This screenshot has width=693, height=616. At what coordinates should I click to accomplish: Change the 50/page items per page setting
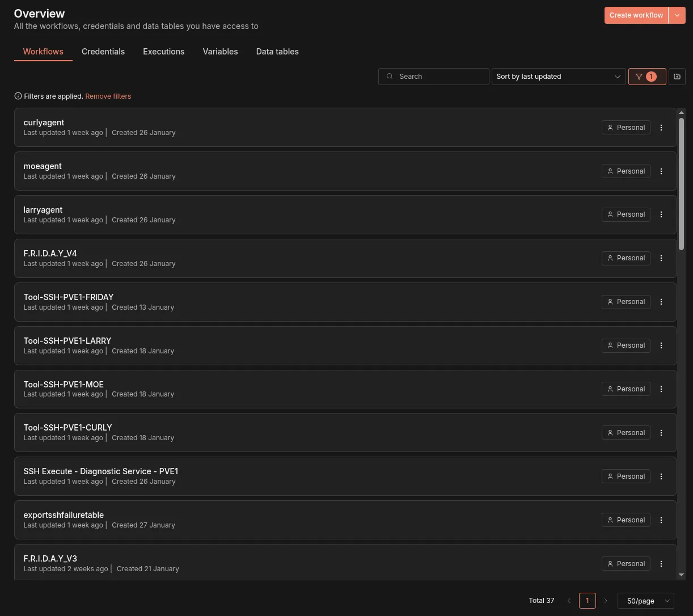(x=646, y=601)
